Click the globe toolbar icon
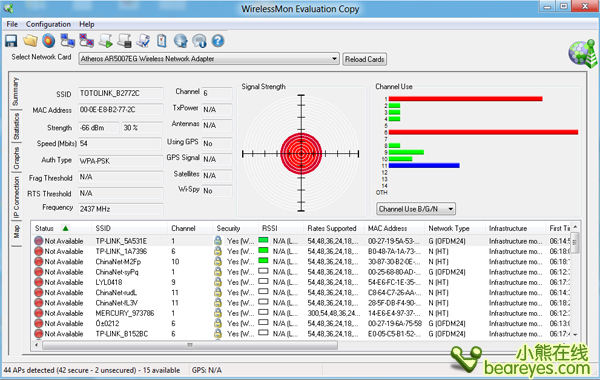 pyautogui.click(x=181, y=41)
